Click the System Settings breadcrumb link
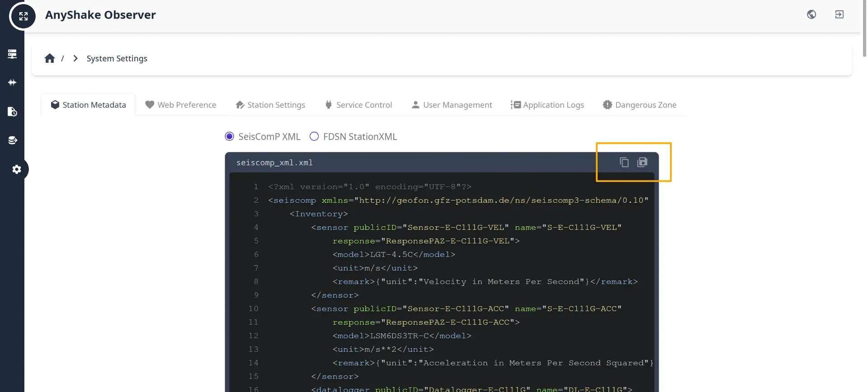Image resolution: width=868 pixels, height=392 pixels. point(117,58)
